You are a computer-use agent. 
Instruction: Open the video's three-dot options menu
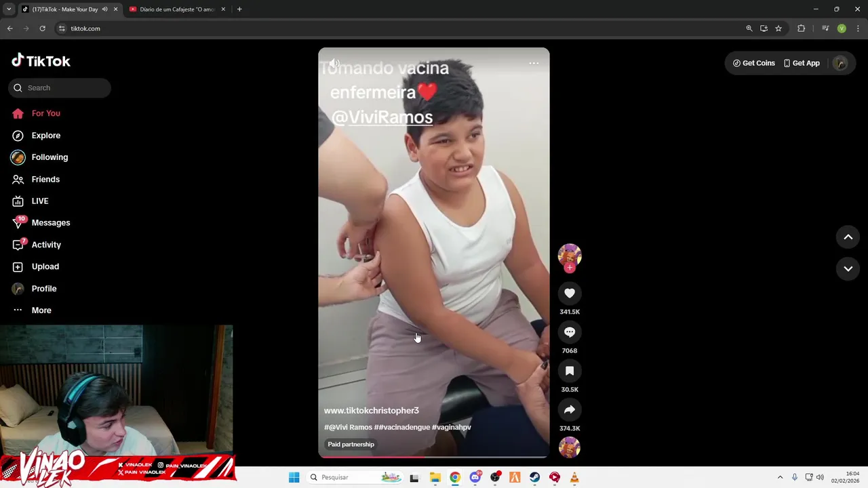[534, 63]
